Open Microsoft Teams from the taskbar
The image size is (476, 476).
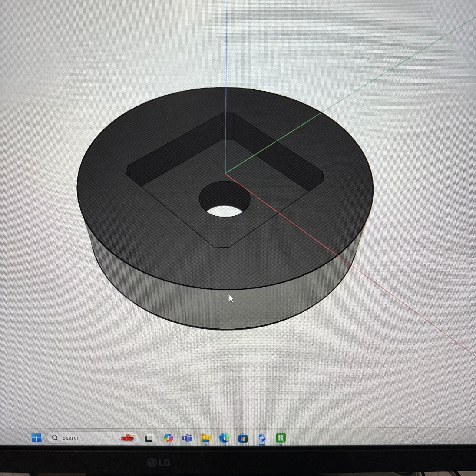pos(187,438)
